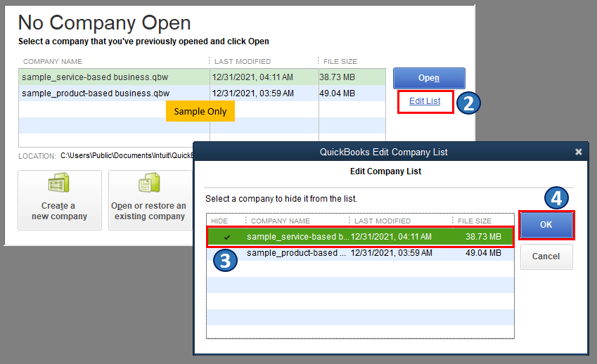Click the Create a new company icon
The image size is (597, 364).
coord(58,183)
